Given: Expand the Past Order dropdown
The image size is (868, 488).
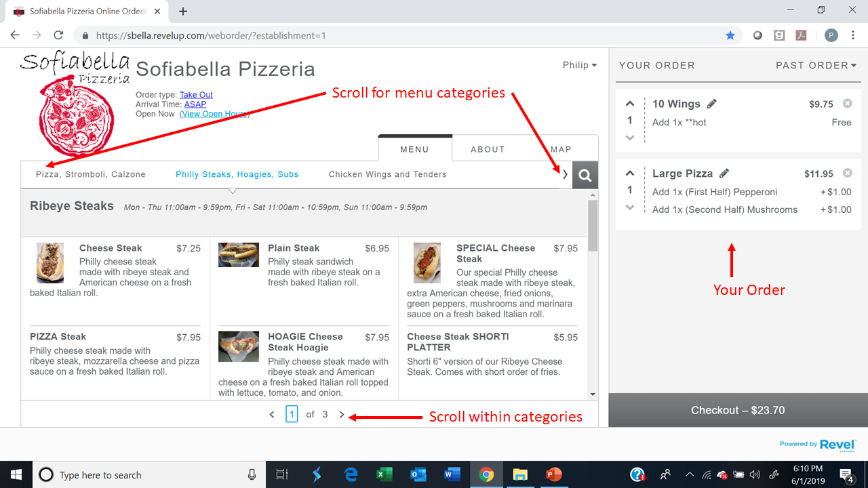Looking at the screenshot, I should click(816, 65).
